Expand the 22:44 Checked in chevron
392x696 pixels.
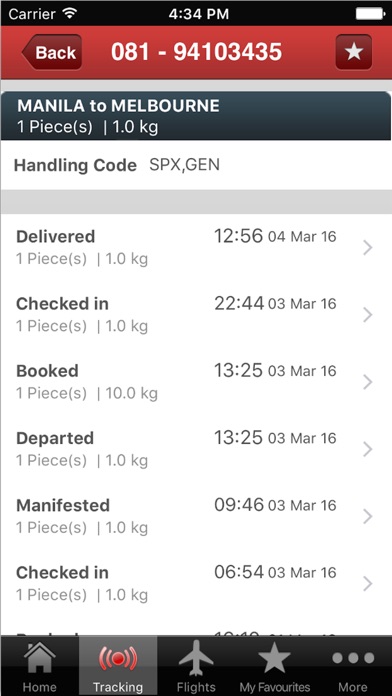368,315
